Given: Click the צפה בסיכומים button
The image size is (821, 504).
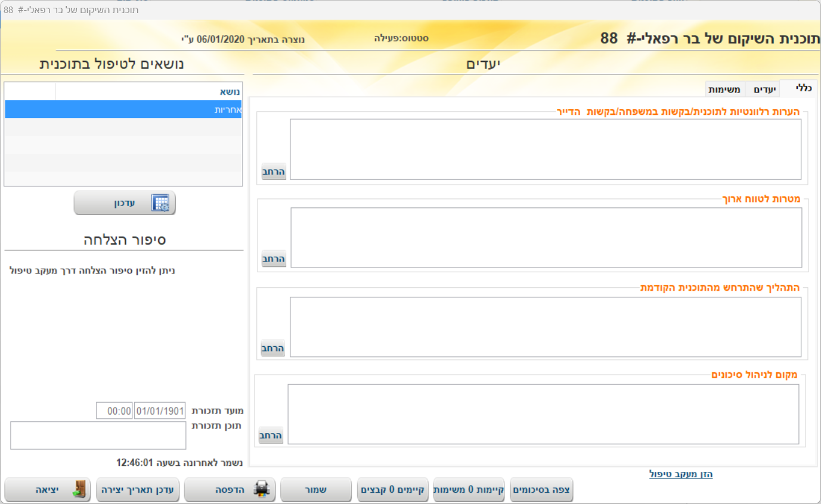Looking at the screenshot, I should click(x=541, y=490).
